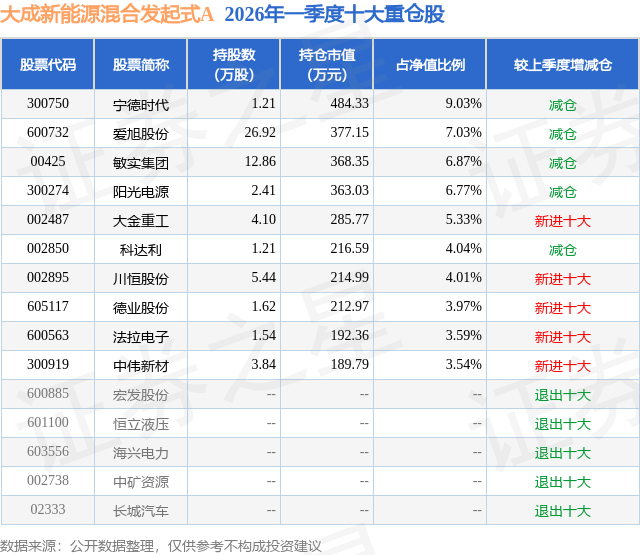Click 减仓 status in 阳光电源 row

pyautogui.click(x=563, y=192)
